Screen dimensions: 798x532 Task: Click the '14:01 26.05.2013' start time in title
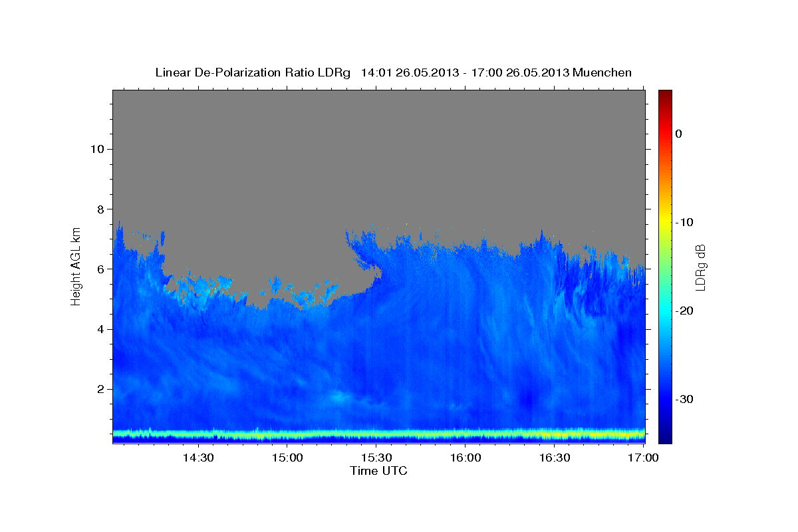coord(410,72)
